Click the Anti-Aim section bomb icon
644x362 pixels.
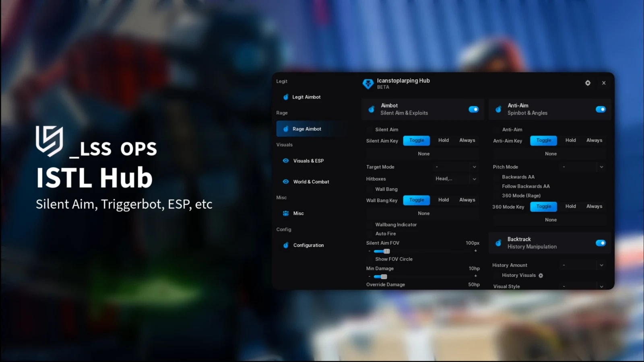(498, 109)
